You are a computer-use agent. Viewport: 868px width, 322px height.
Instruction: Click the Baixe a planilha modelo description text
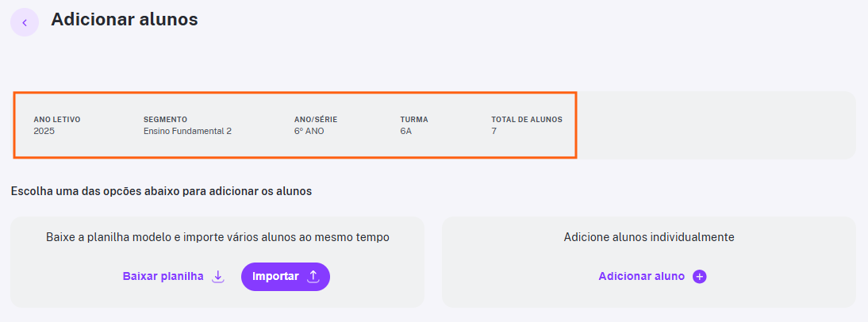(x=217, y=237)
